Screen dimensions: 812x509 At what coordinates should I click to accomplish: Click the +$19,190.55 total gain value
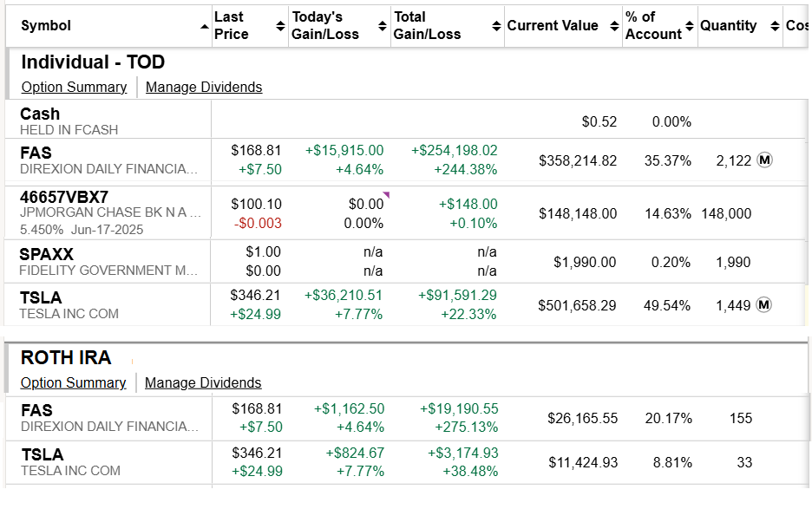tap(459, 408)
